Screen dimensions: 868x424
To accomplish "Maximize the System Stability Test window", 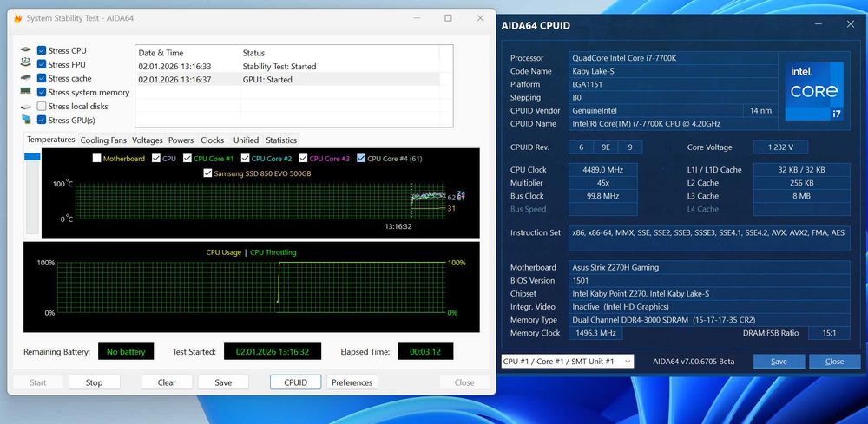I will pyautogui.click(x=448, y=18).
